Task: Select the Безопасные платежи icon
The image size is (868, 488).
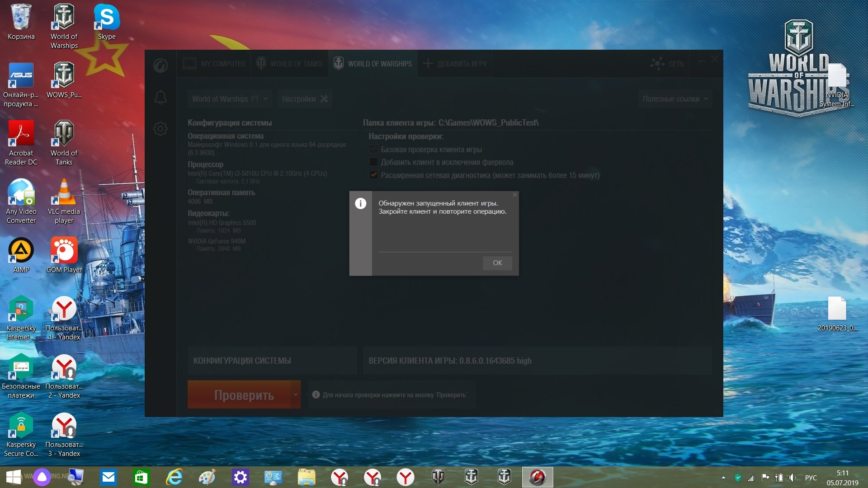Action: point(21,376)
